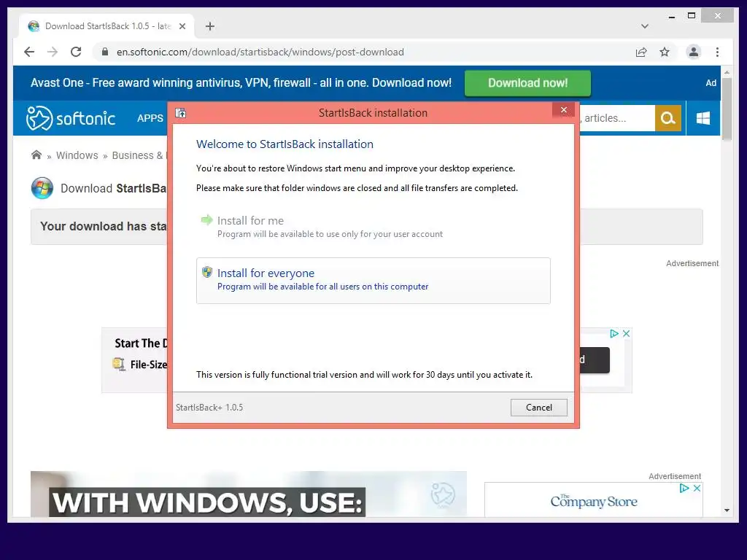
Task: Click the installer title bar icon
Action: (181, 113)
